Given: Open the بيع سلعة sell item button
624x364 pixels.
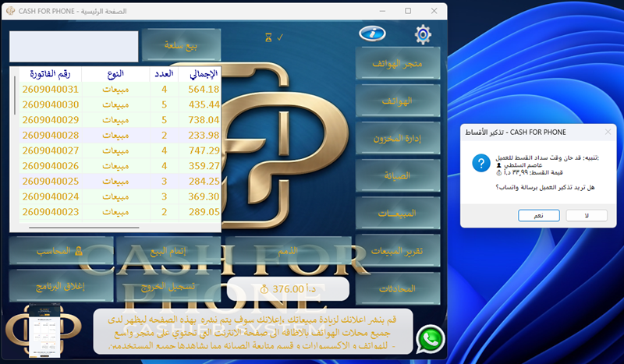Looking at the screenshot, I should [x=181, y=45].
